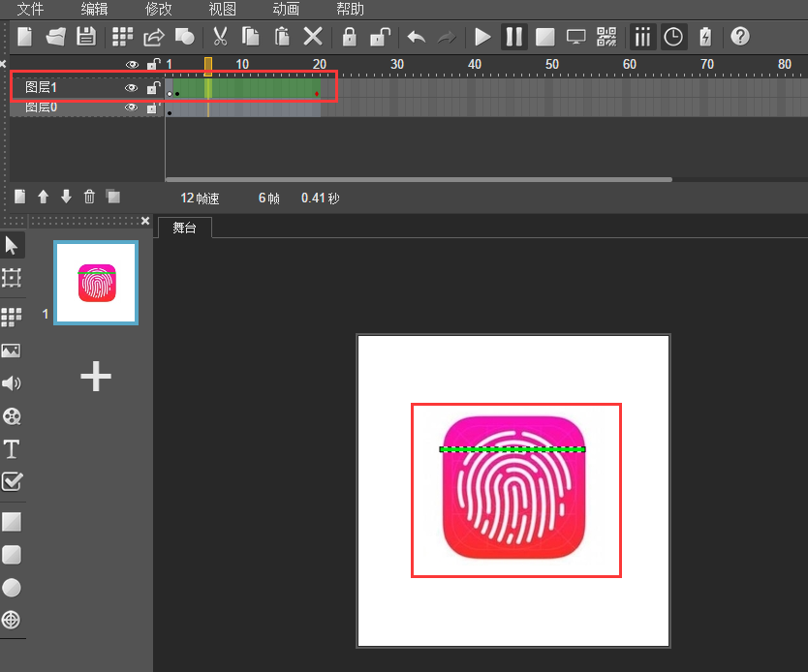The image size is (808, 672).
Task: Toggle visibility eye of 图层1
Action: tap(131, 88)
